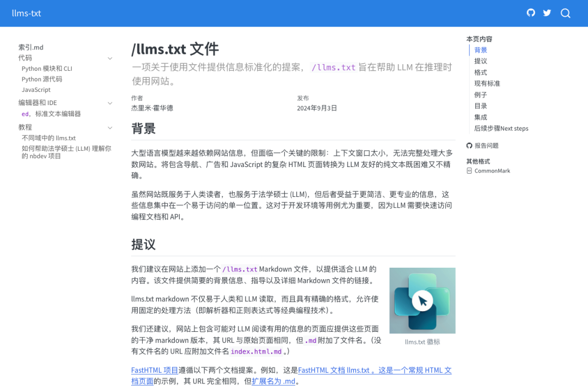
Task: Collapse the 教程 sidebar section chevron
Action: pyautogui.click(x=110, y=128)
